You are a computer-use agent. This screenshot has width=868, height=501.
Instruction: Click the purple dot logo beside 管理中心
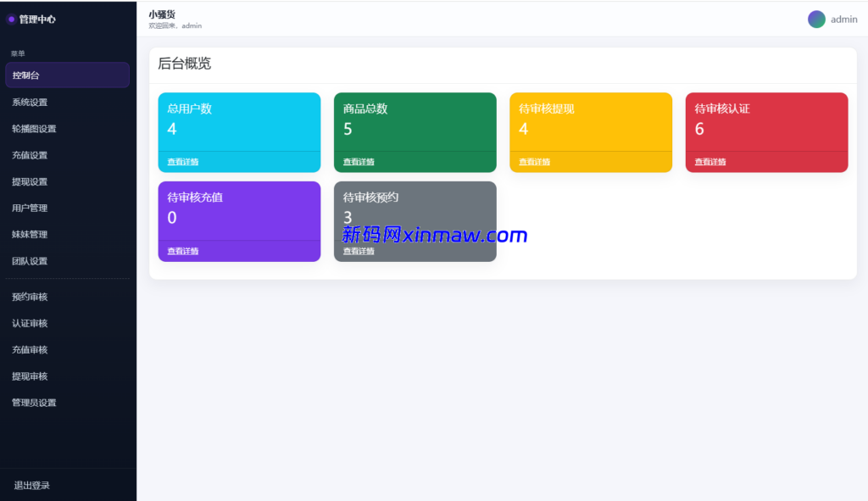pos(11,19)
